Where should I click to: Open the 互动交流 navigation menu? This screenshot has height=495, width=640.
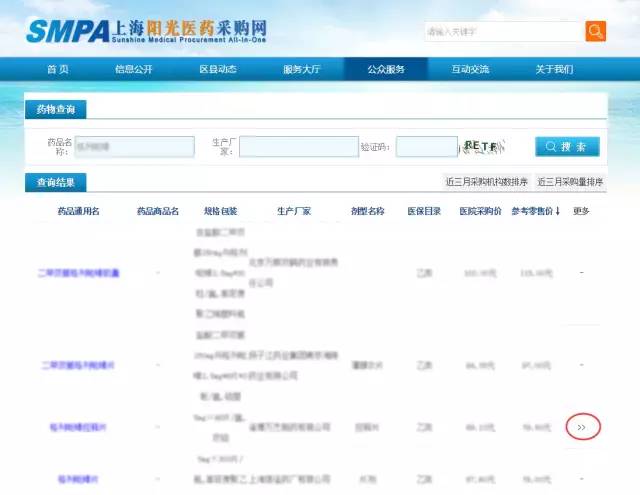click(470, 69)
